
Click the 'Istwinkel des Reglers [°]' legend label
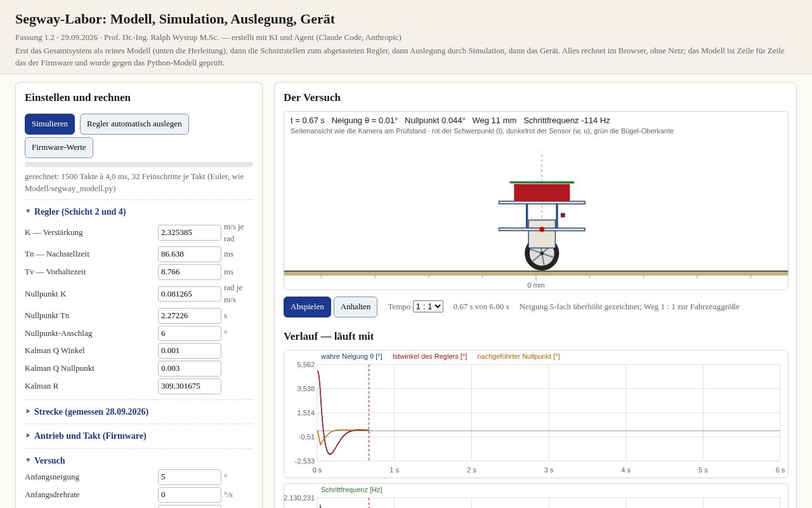tap(429, 356)
